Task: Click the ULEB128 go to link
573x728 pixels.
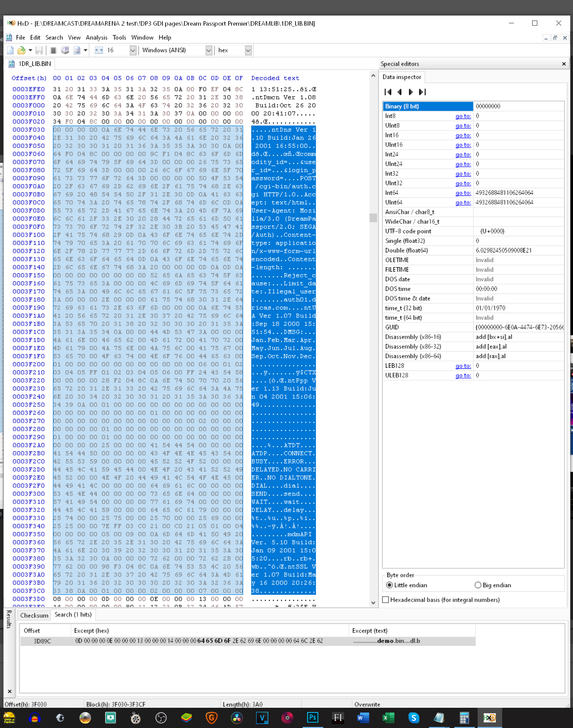Action: 463,376
